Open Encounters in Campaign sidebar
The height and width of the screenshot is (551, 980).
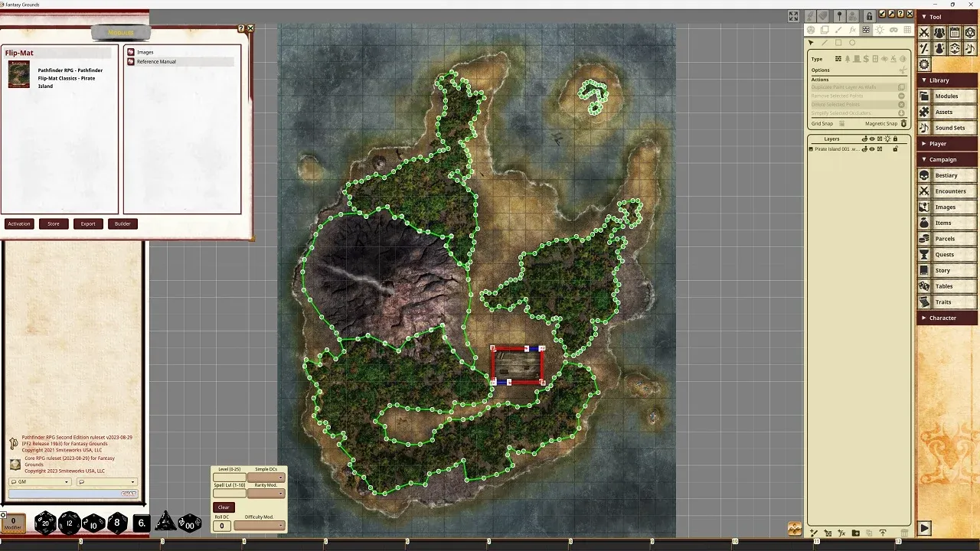click(946, 191)
